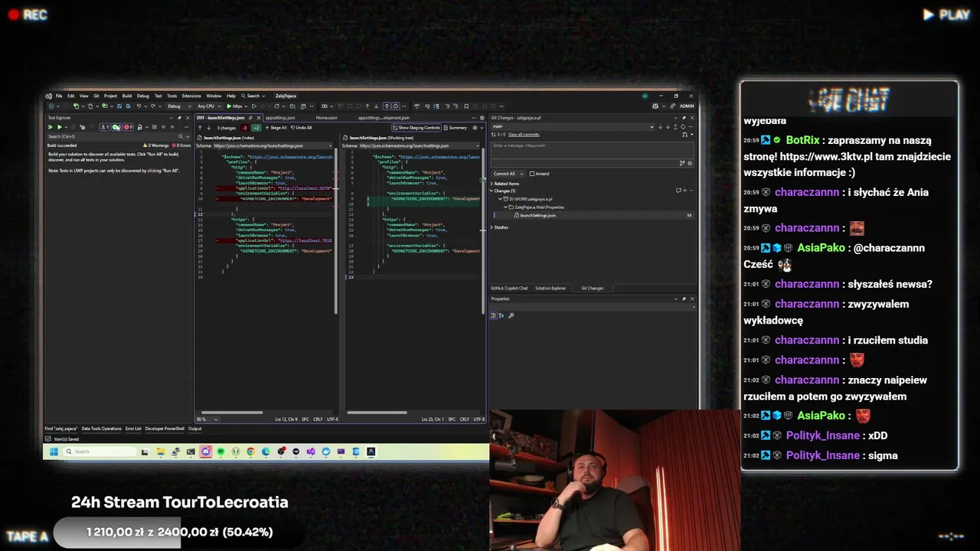980x551 pixels.
Task: Jump to previous change with up arrow
Action: tap(200, 128)
